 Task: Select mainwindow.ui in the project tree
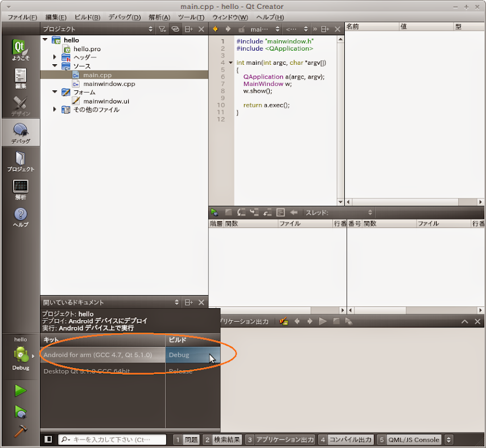pyautogui.click(x=106, y=101)
